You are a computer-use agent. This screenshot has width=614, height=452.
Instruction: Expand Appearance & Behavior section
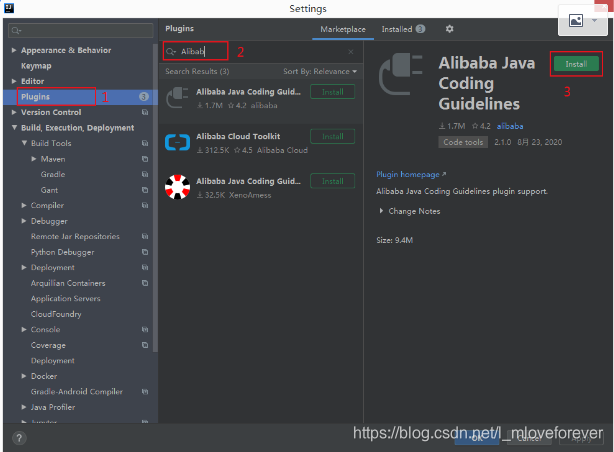pyautogui.click(x=14, y=50)
